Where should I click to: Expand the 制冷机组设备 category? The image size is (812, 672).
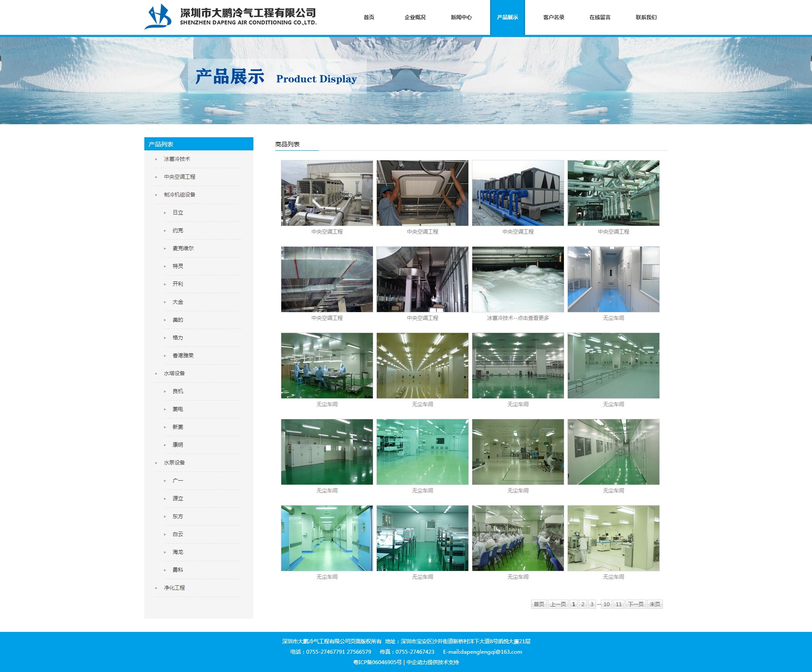tap(180, 195)
